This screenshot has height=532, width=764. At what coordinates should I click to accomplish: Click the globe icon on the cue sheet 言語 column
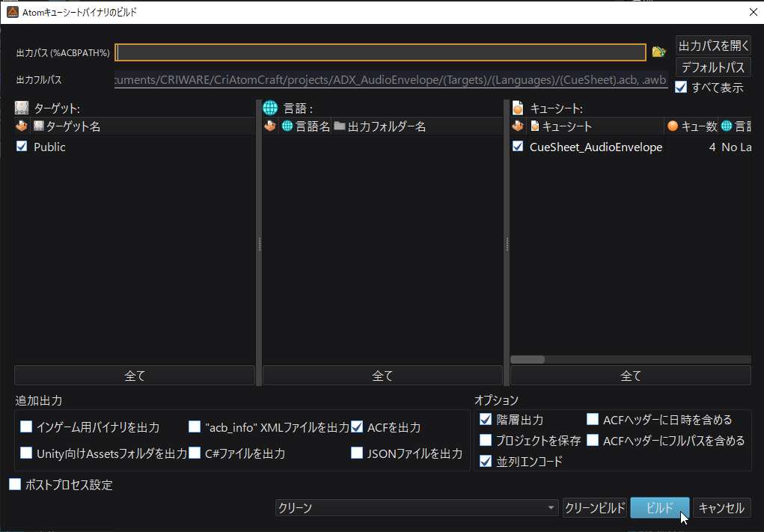[727, 126]
